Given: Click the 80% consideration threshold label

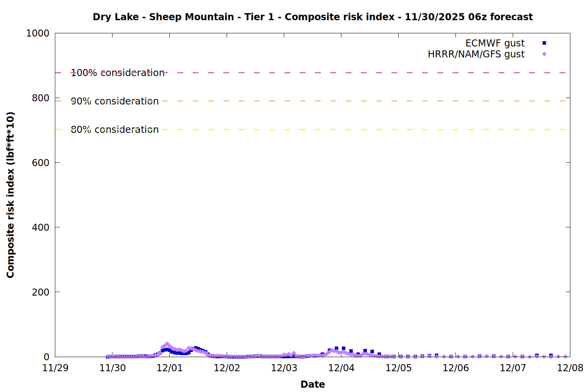Looking at the screenshot, I should (115, 130).
